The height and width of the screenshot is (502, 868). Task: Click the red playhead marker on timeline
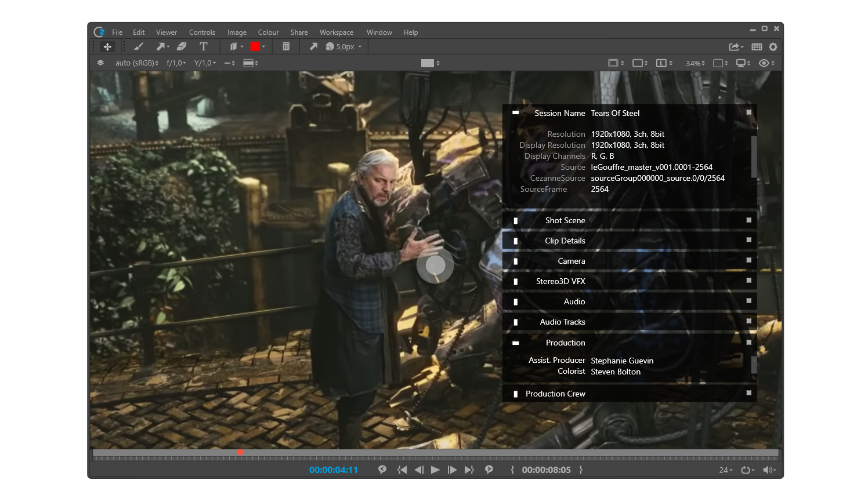click(240, 452)
